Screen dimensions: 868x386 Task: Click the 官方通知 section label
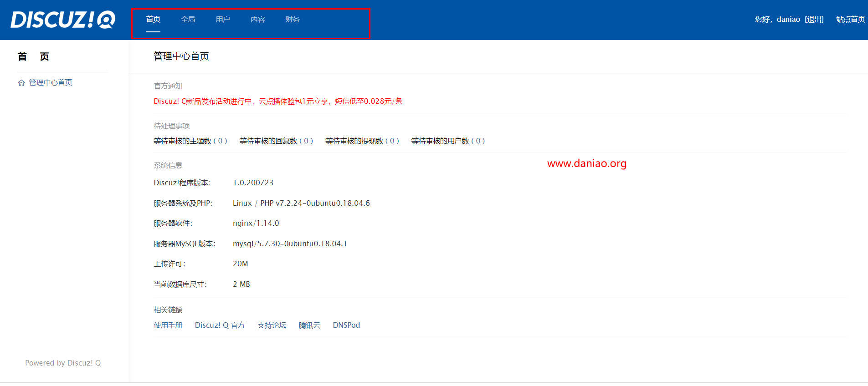coord(168,86)
